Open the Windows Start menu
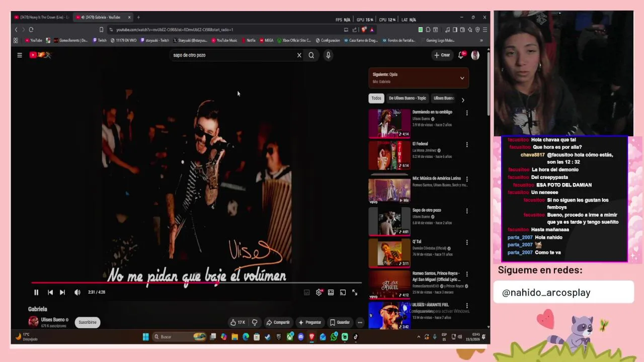 (146, 337)
